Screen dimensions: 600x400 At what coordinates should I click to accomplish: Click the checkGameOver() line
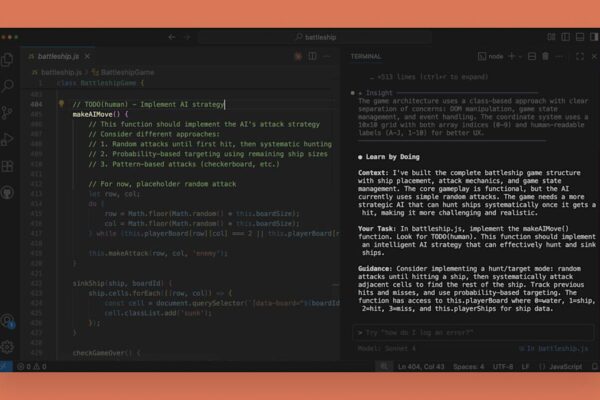pyautogui.click(x=106, y=353)
